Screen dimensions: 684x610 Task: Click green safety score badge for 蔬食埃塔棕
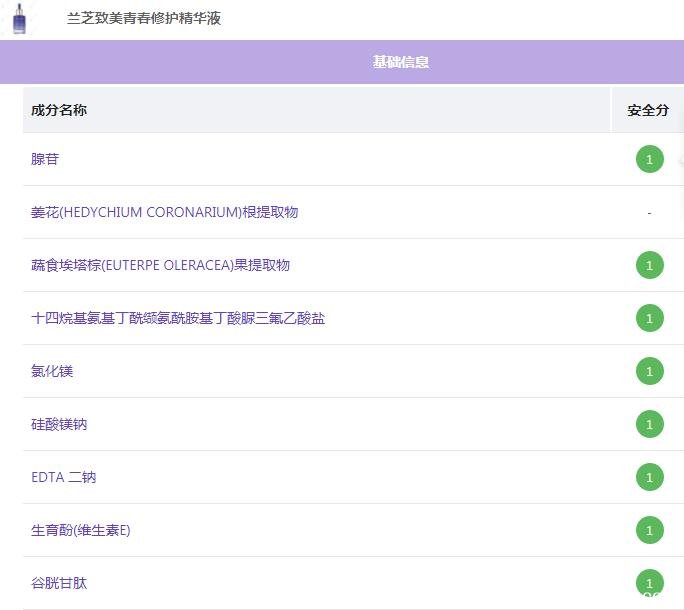tap(649, 265)
